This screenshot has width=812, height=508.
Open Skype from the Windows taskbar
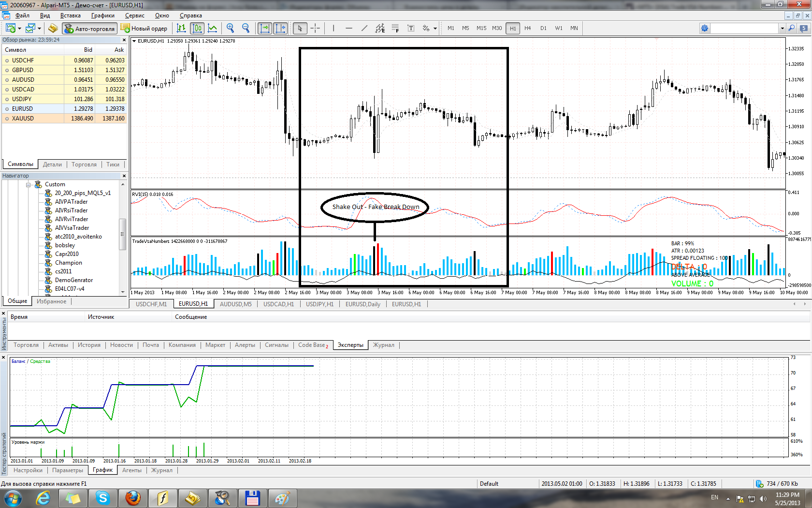[x=103, y=498]
